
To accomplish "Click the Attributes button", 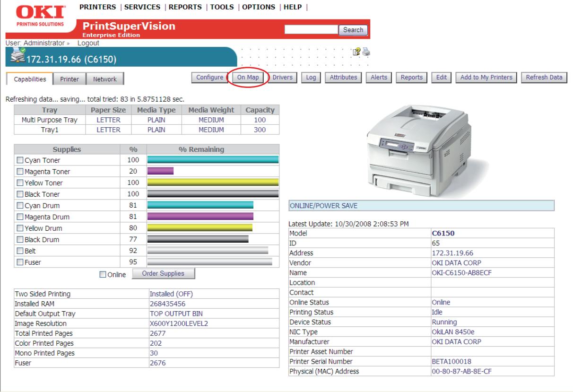I will 344,78.
